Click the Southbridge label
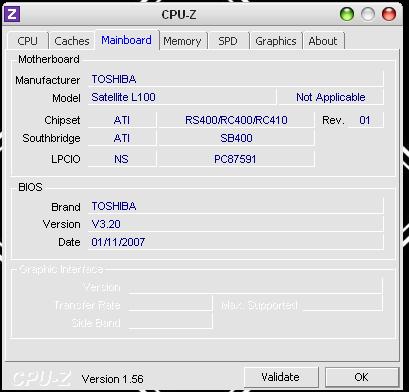Screen dimensions: 409x392 point(51,138)
